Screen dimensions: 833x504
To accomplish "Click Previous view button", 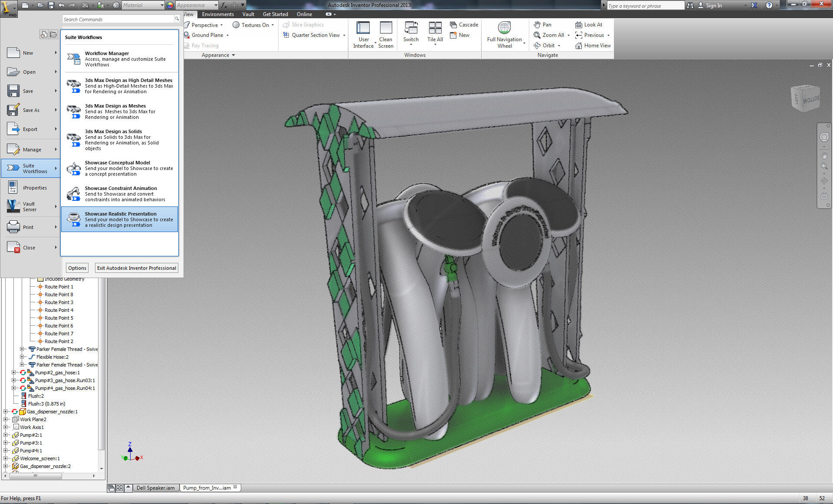I will 590,35.
